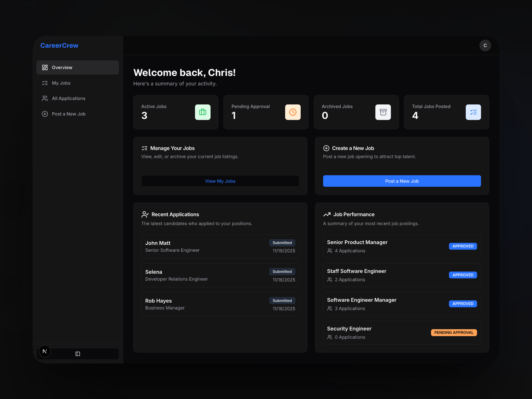Click the blue checklist Total Jobs icon
532x399 pixels.
coord(473,112)
